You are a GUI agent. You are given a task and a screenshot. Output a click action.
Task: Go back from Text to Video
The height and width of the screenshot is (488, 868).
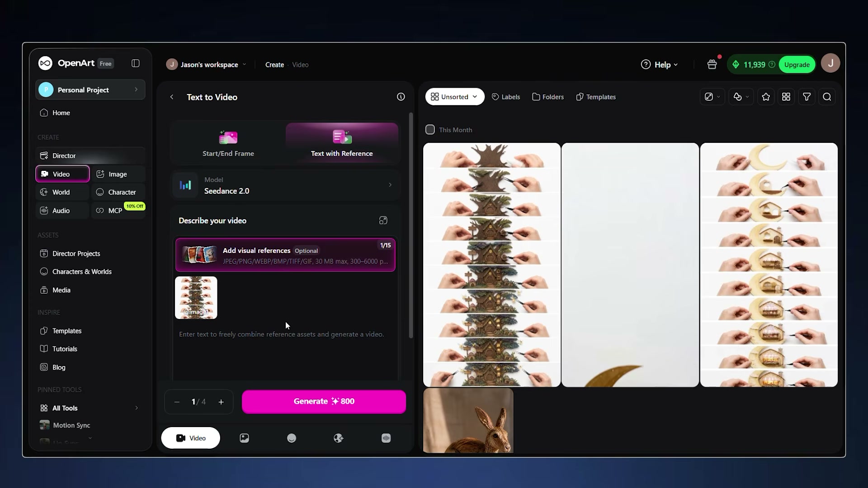click(172, 97)
